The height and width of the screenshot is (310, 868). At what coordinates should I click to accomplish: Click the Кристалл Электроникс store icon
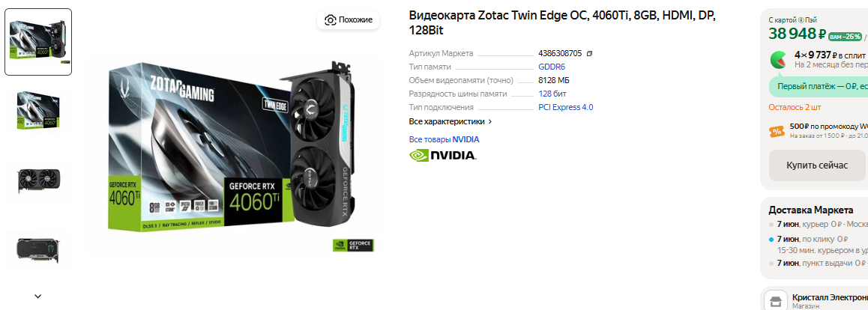(x=775, y=301)
